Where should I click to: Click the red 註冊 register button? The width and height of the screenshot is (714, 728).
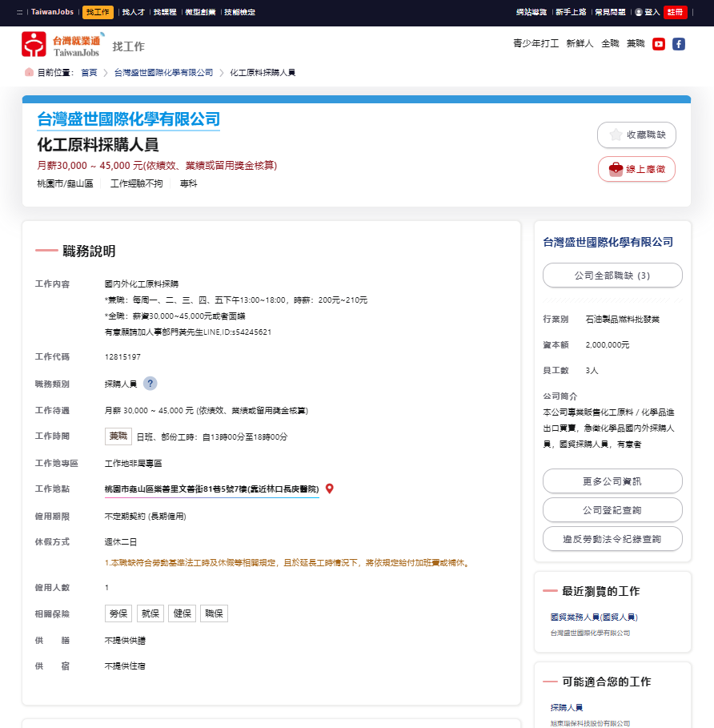pyautogui.click(x=675, y=12)
